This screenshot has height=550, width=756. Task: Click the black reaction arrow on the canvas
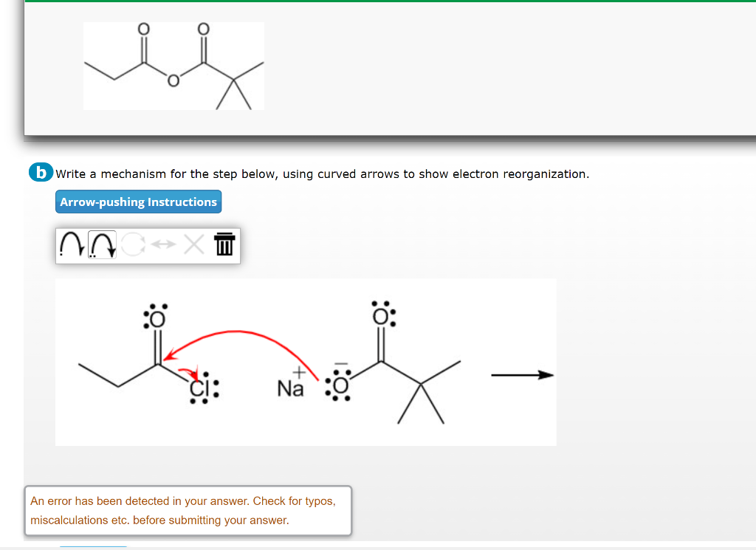[523, 375]
